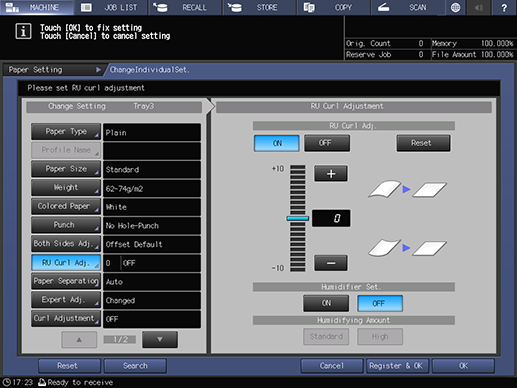Click the speaker sound icon
Screen dimensions: 517x388
click(479, 7)
